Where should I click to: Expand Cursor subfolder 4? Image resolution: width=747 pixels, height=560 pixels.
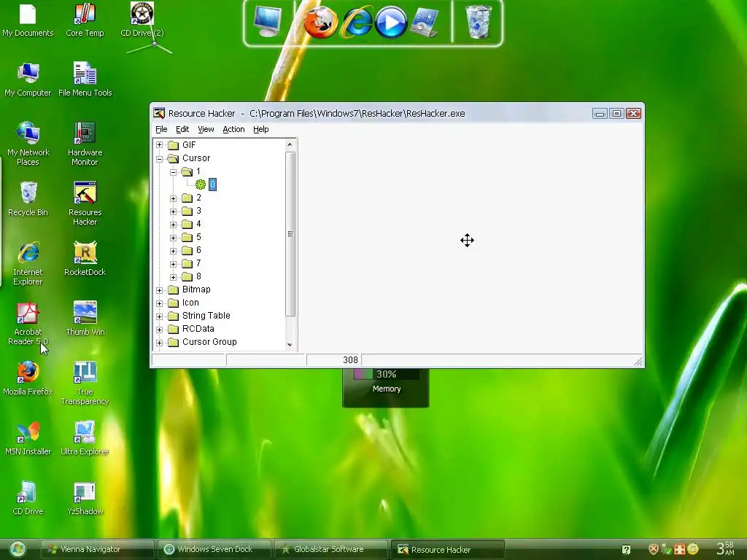[x=174, y=225]
